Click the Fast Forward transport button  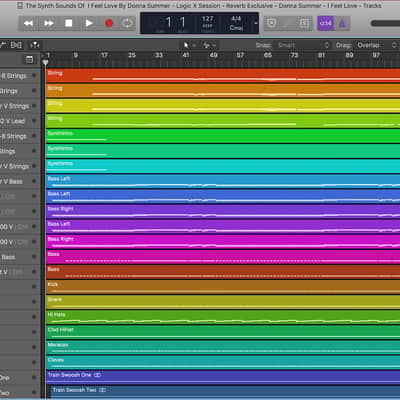[x=49, y=23]
